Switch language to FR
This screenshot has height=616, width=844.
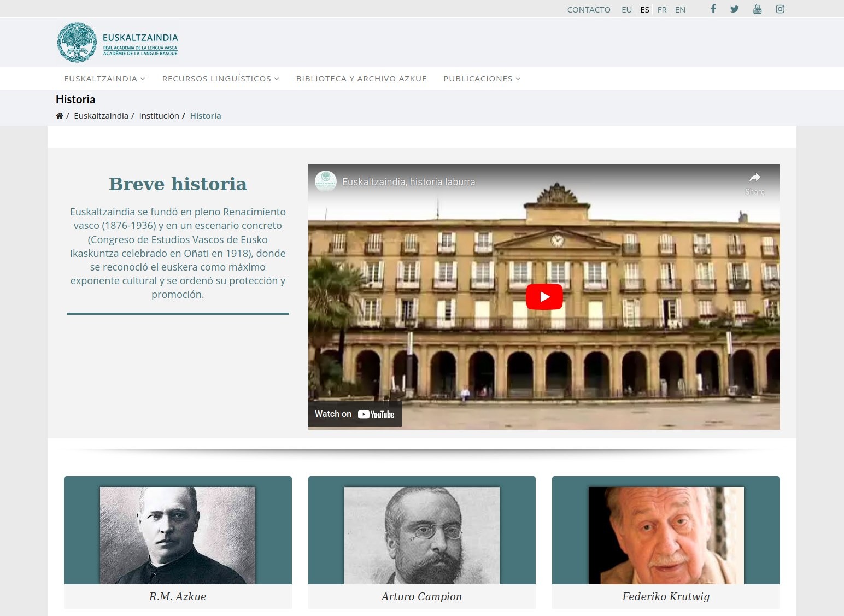[662, 10]
